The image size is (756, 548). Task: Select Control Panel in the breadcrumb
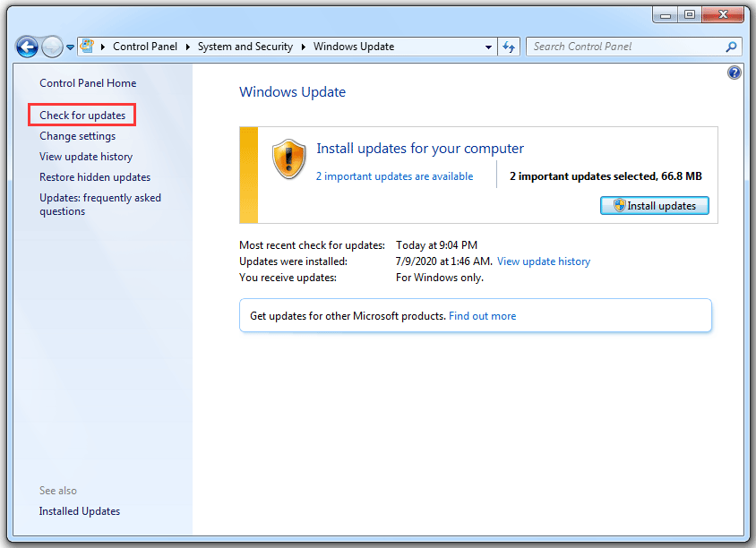(x=145, y=47)
